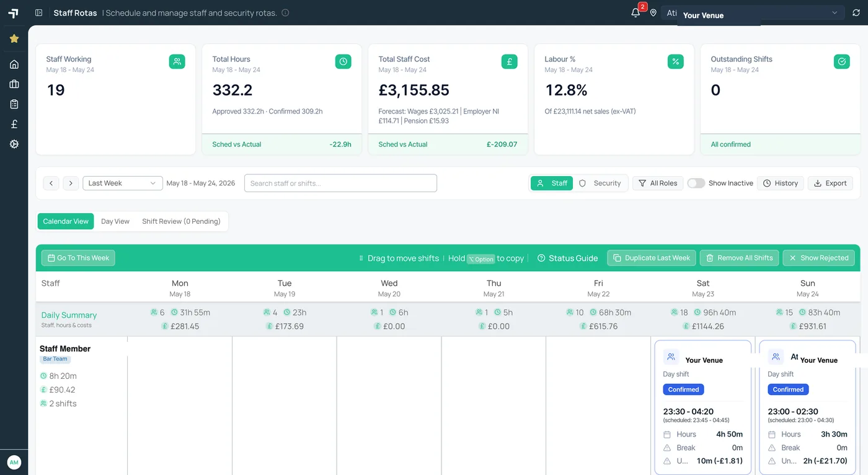The width and height of the screenshot is (868, 475).
Task: Open the History button
Action: pos(781,183)
